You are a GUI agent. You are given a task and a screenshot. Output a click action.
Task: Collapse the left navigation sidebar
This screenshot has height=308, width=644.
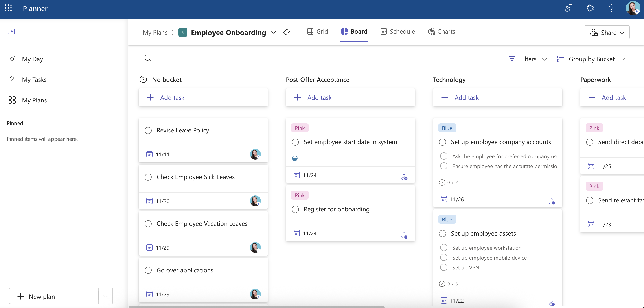(11, 31)
